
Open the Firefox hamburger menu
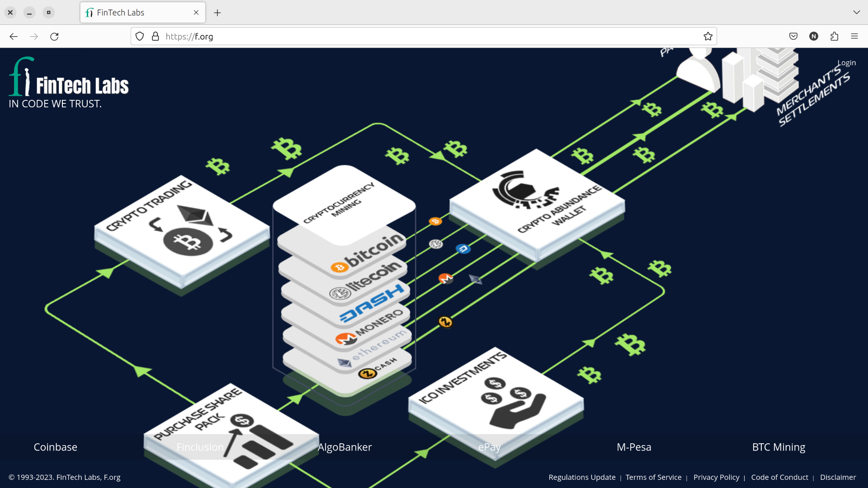(854, 37)
